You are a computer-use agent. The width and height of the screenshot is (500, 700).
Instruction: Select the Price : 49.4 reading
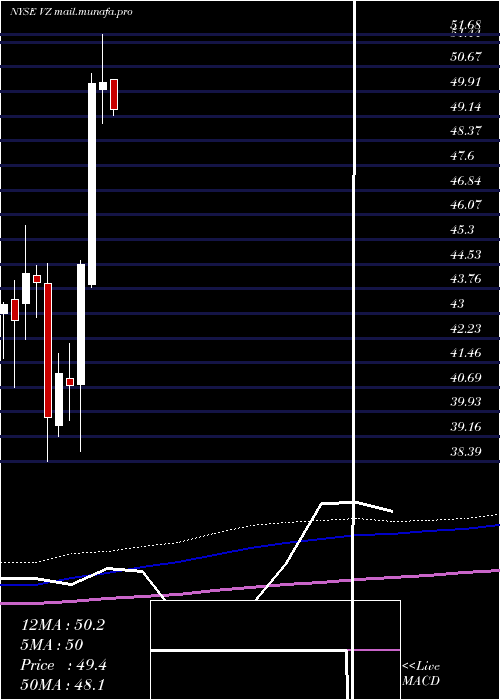pos(63,665)
